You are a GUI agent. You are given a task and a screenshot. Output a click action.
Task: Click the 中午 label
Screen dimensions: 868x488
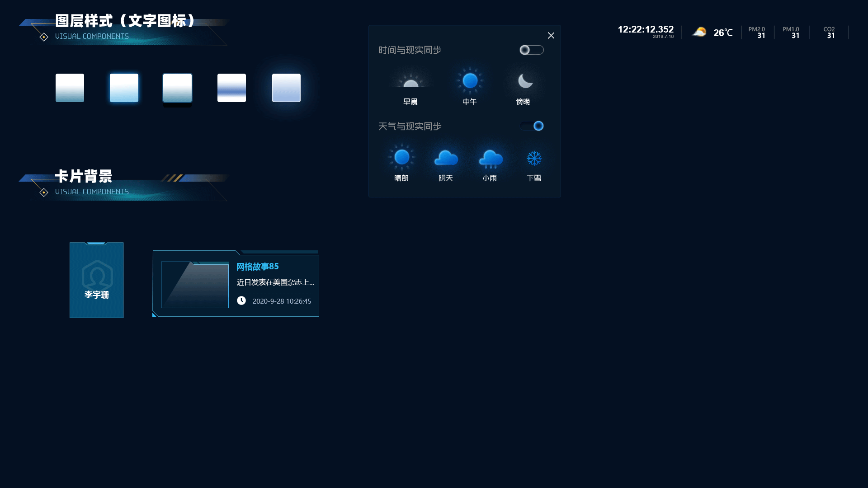(x=470, y=102)
